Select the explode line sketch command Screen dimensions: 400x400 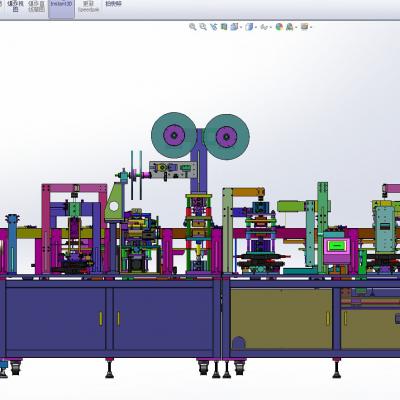[x=36, y=7]
